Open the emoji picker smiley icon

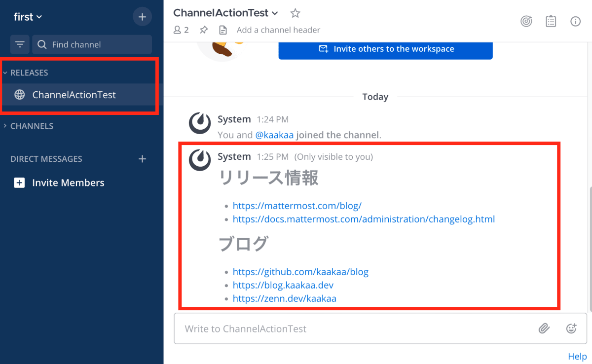pyautogui.click(x=571, y=328)
